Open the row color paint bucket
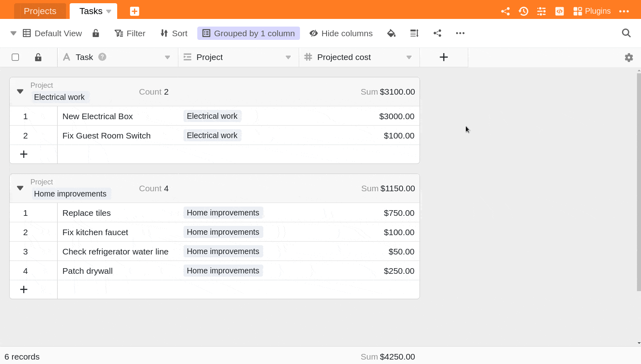Viewport: 641px width, 364px height. pyautogui.click(x=391, y=33)
